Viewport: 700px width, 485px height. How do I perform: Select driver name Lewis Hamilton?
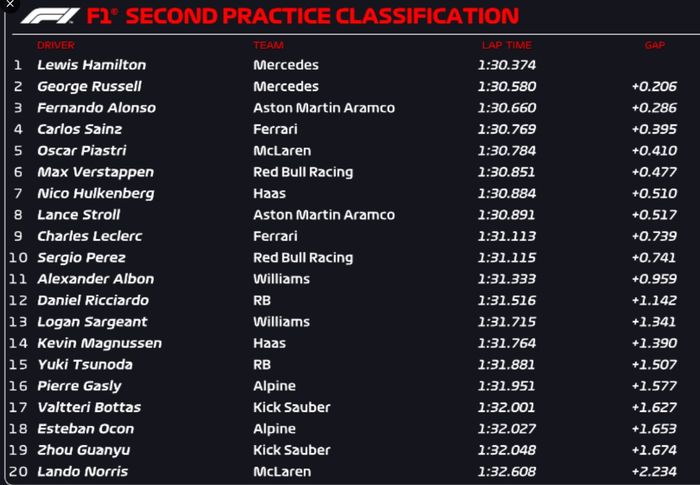click(x=91, y=65)
